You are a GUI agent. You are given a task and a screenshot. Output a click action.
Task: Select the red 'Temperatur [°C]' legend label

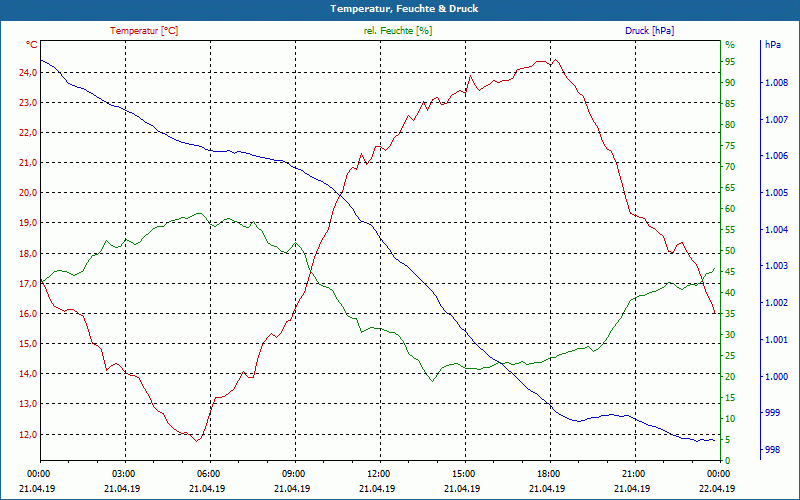pos(144,31)
